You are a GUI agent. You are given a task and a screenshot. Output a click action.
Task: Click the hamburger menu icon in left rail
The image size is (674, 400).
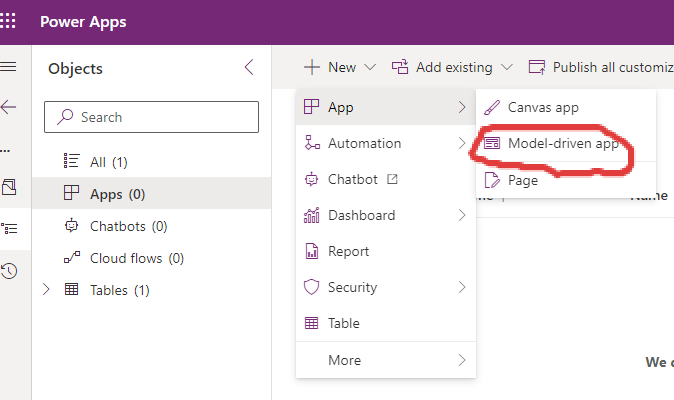click(x=8, y=67)
